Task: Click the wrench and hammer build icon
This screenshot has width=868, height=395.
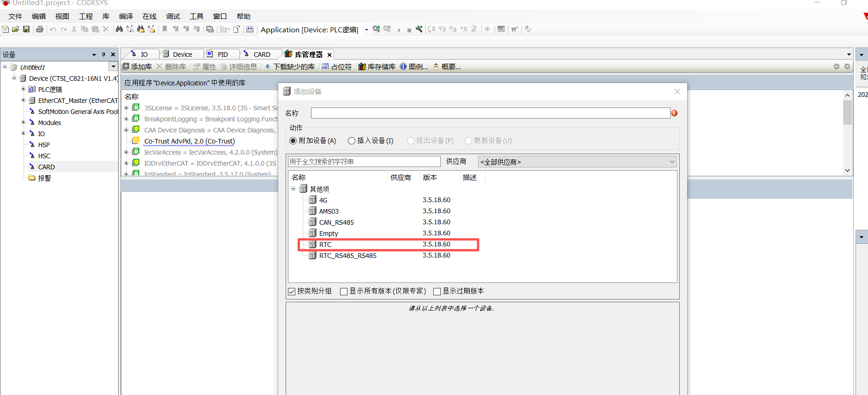Action: click(419, 29)
